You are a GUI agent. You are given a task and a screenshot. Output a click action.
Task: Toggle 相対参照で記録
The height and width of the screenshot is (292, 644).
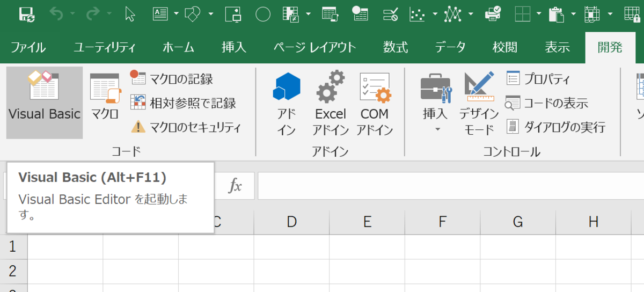184,103
